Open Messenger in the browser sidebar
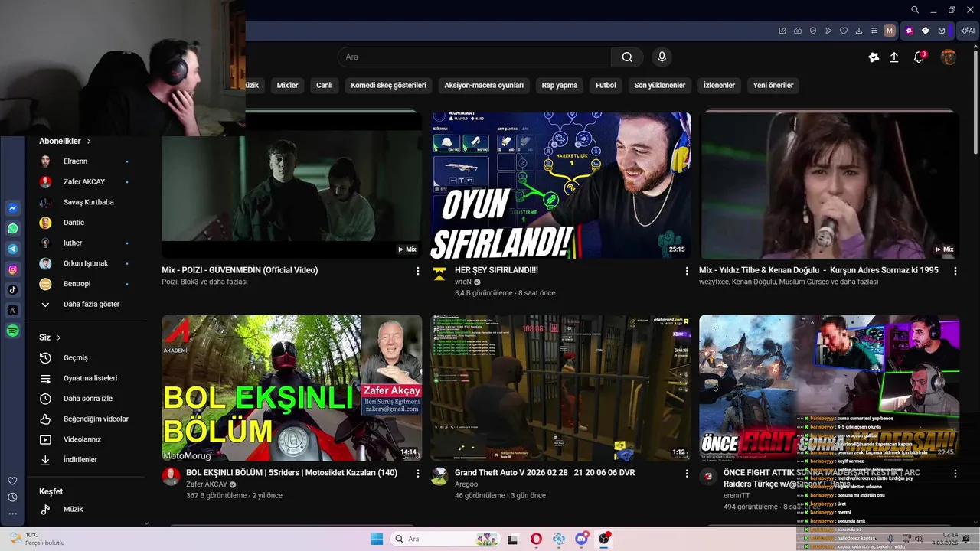Image resolution: width=980 pixels, height=551 pixels. 13,208
